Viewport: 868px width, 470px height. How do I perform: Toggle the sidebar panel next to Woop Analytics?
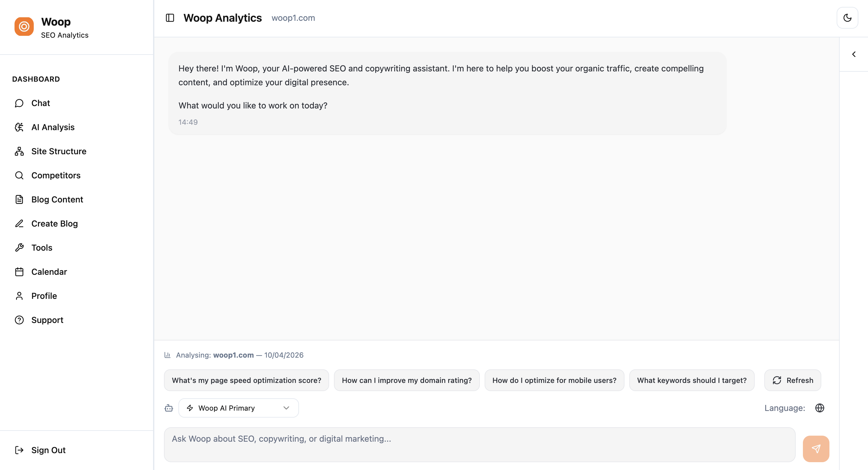tap(169, 18)
